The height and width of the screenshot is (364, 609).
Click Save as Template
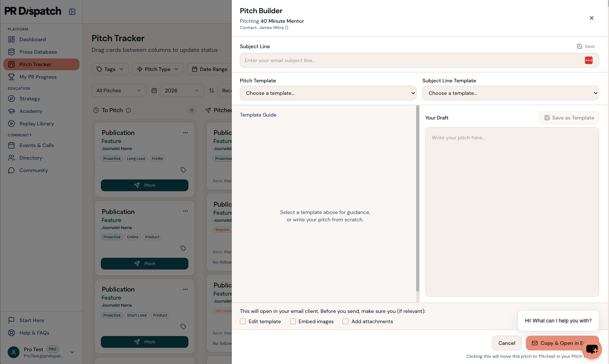click(569, 118)
